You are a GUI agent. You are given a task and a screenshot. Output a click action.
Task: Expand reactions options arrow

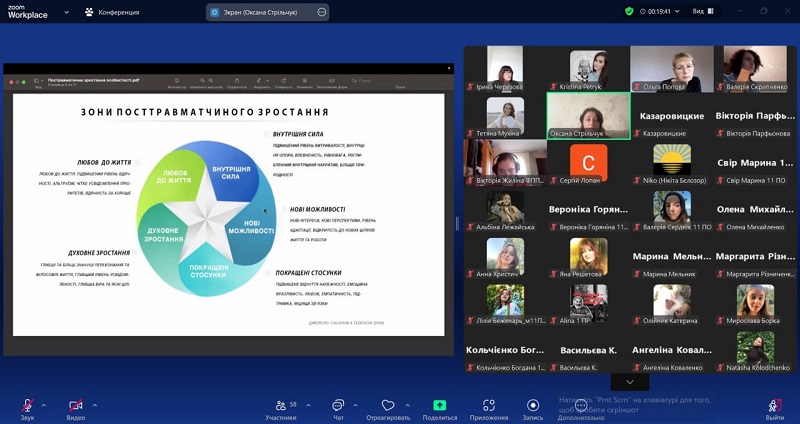click(407, 406)
